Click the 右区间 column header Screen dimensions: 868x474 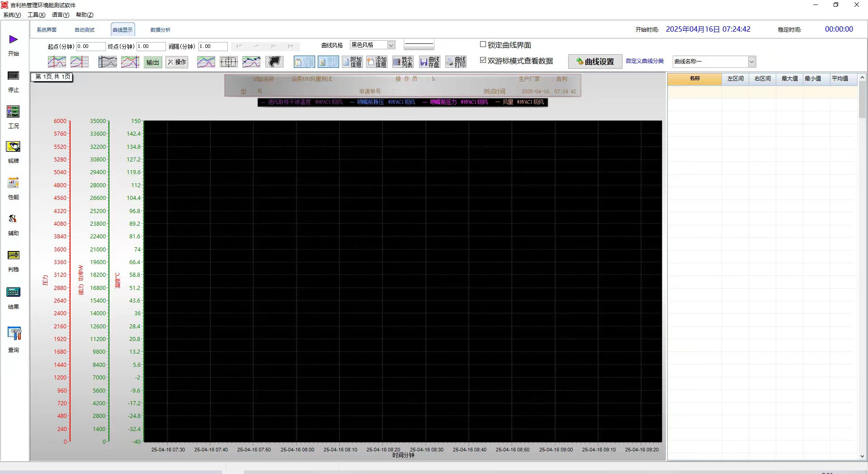click(x=763, y=78)
